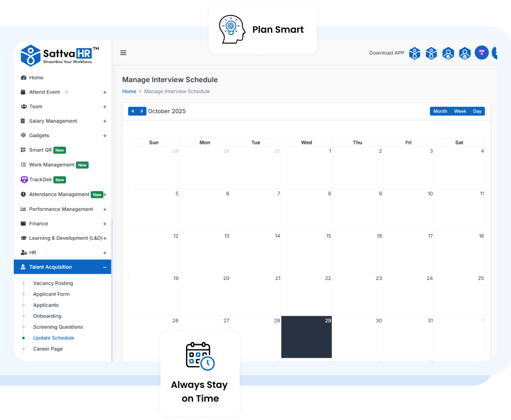
Task: Collapse the Talent Acquisition section
Action: (x=104, y=267)
